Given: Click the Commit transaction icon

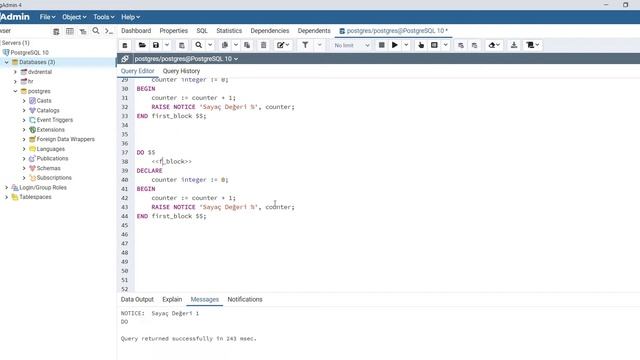Looking at the screenshot, I should click(x=461, y=45).
